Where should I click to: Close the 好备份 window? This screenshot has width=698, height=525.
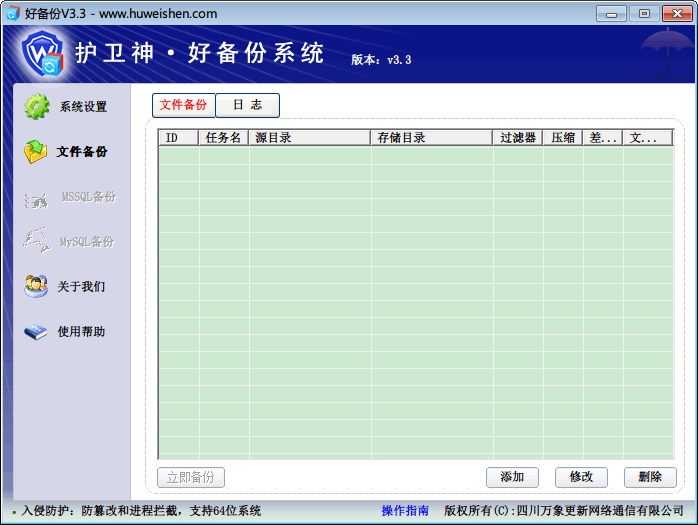(677, 14)
